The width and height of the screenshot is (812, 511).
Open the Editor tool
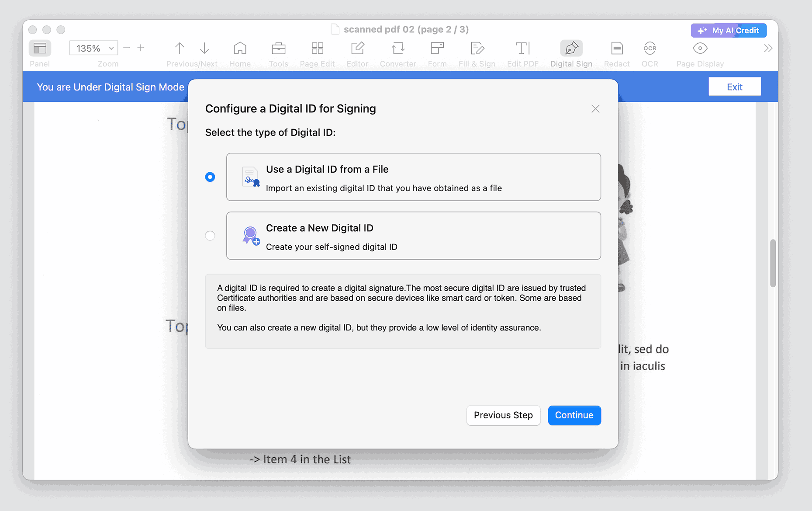(x=357, y=48)
